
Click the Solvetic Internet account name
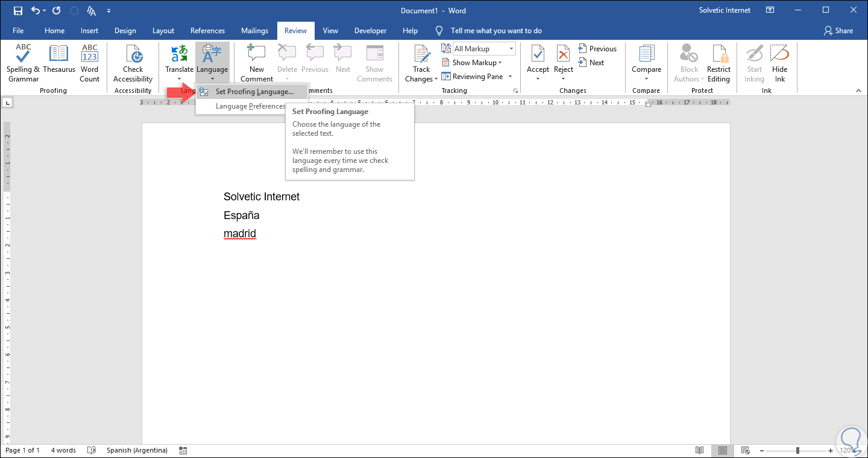tap(725, 10)
